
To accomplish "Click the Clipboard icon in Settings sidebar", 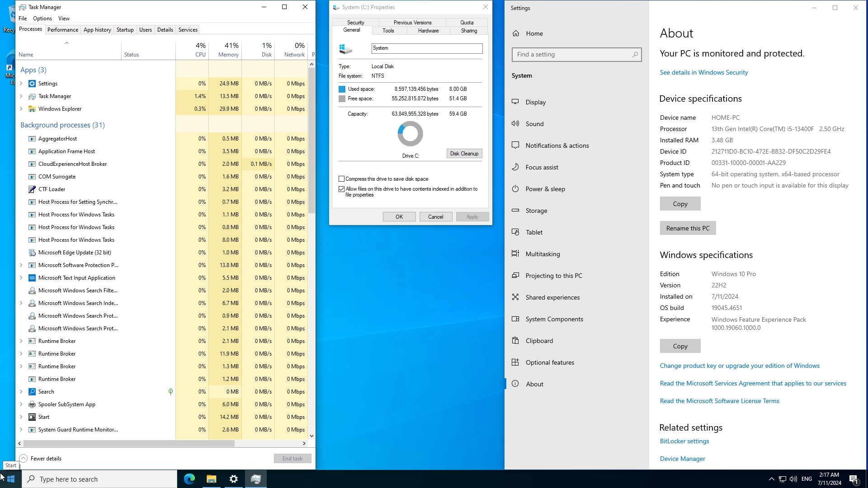I will pos(515,341).
